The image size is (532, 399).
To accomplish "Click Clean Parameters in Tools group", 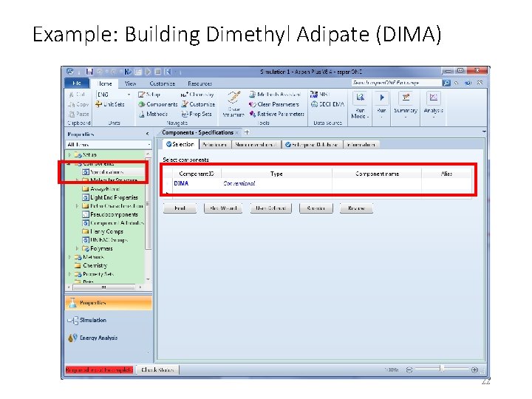I will click(274, 104).
